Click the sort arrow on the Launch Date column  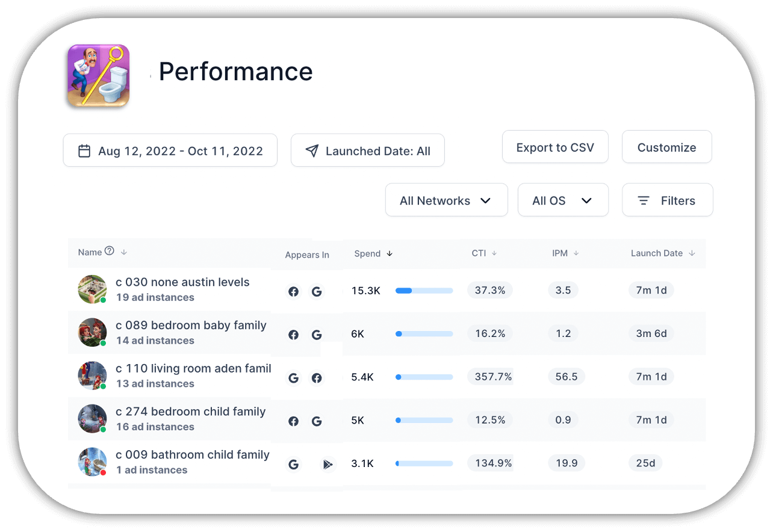tap(692, 253)
